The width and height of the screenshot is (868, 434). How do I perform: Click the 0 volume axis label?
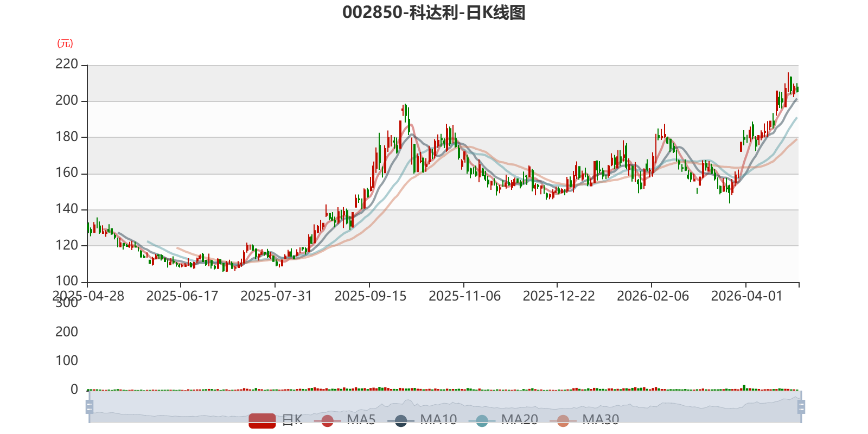(74, 390)
